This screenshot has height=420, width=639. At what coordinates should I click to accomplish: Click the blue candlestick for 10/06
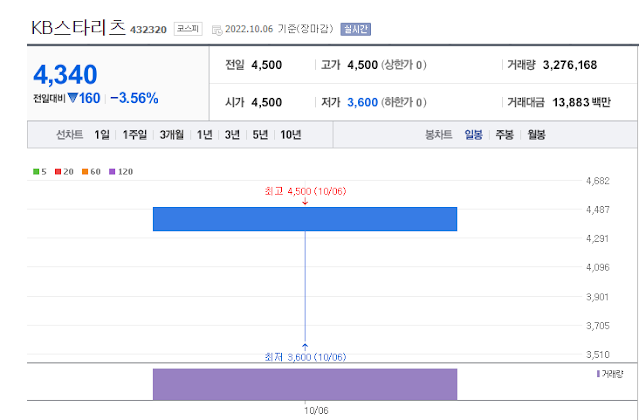point(305,219)
